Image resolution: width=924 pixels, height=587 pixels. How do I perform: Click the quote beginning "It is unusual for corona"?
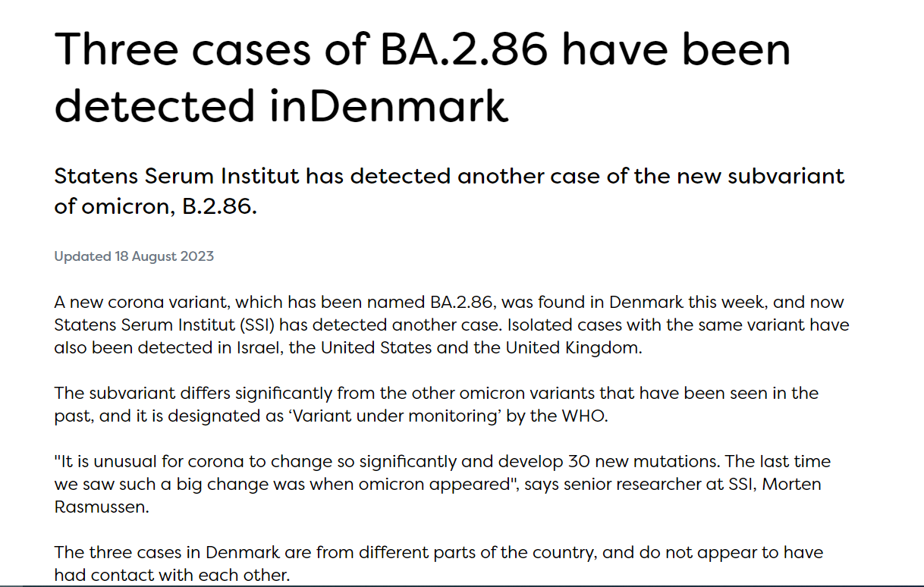pyautogui.click(x=442, y=484)
